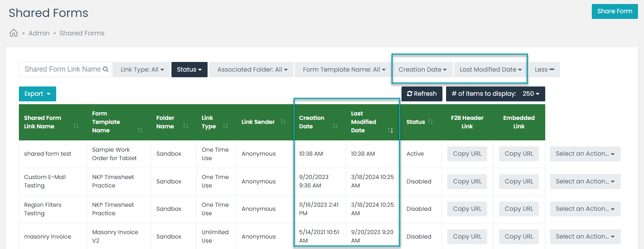Click the Share Form button
Viewport: 644px width, 249px height.
tap(614, 11)
